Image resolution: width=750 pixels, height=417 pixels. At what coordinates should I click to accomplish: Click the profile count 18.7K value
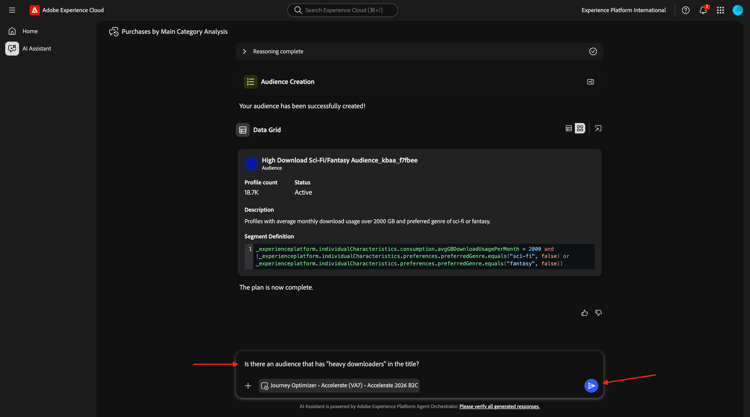252,192
